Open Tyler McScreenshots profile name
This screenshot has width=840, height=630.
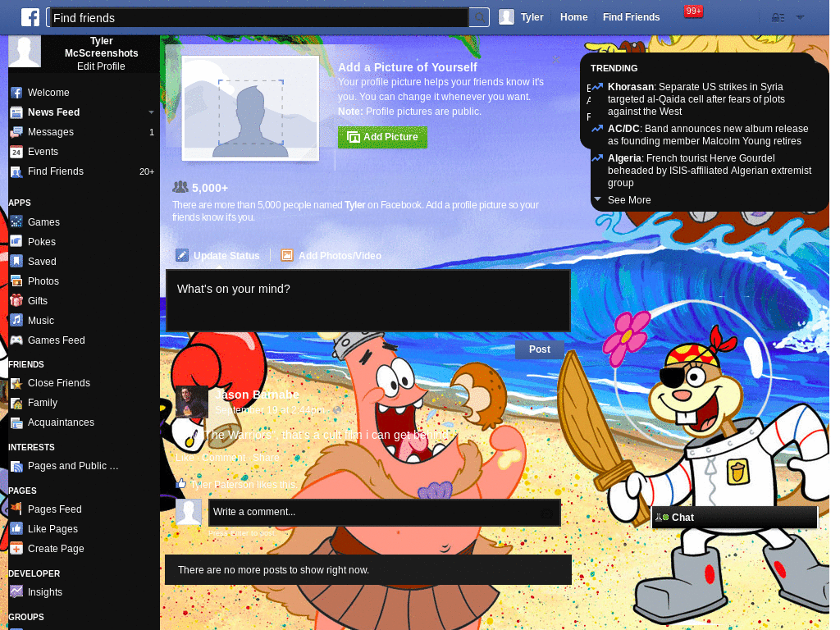tap(101, 47)
